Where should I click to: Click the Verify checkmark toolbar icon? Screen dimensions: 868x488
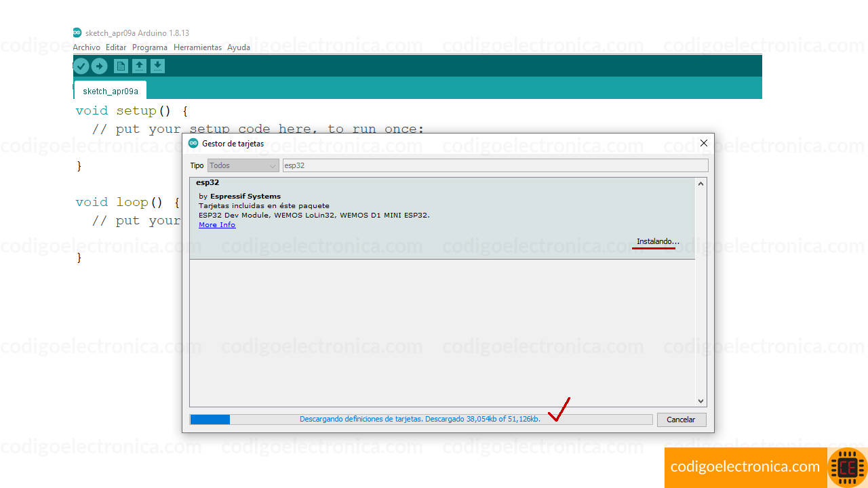[81, 66]
